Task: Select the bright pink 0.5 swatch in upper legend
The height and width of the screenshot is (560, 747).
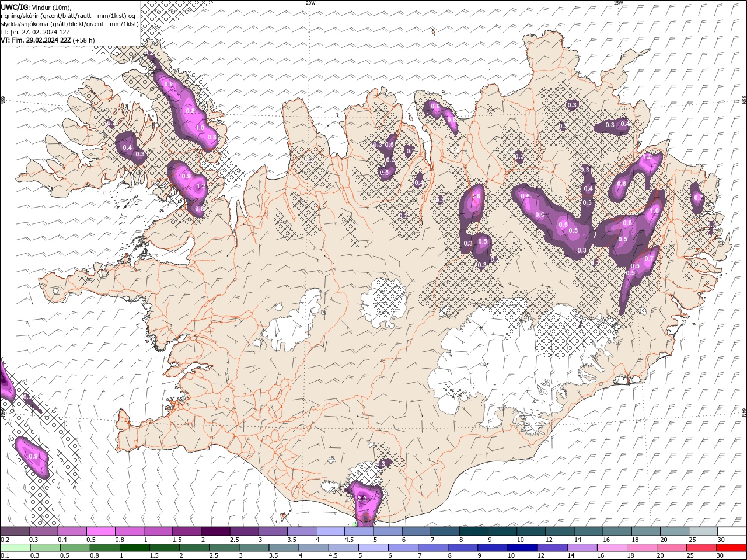Action: [x=100, y=531]
